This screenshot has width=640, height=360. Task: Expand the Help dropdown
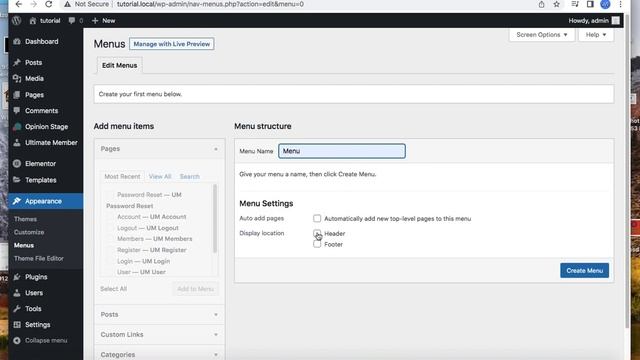[x=596, y=35]
